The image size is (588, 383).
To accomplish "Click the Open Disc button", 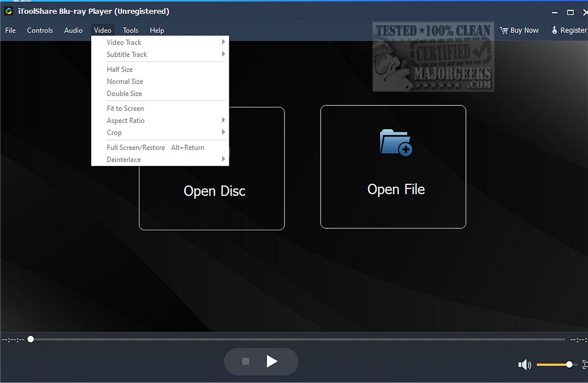I will pyautogui.click(x=212, y=168).
